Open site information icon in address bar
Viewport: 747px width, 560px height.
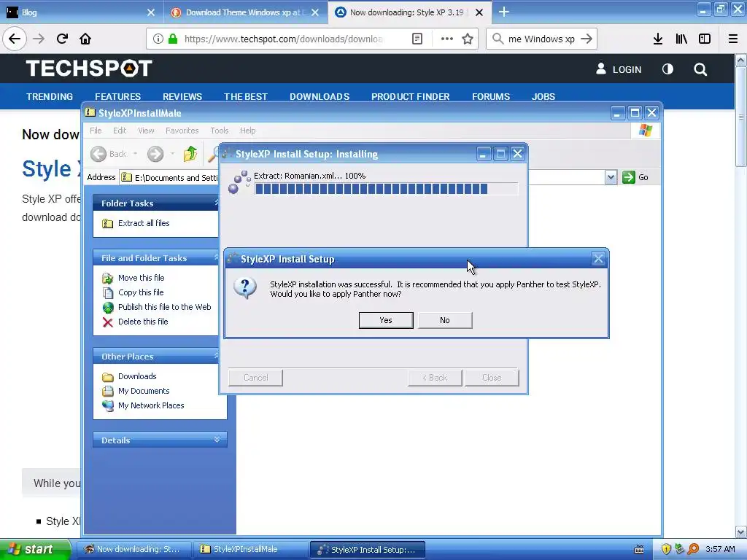click(158, 39)
